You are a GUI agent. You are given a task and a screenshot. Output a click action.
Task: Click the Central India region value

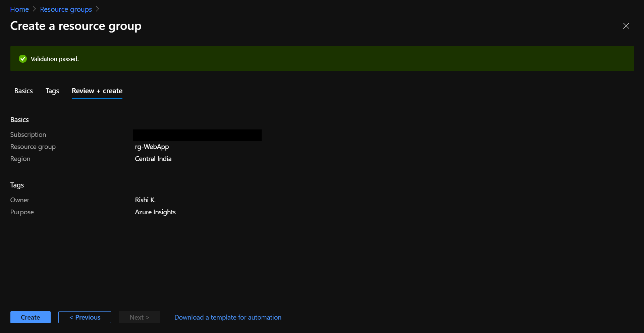[x=153, y=159]
